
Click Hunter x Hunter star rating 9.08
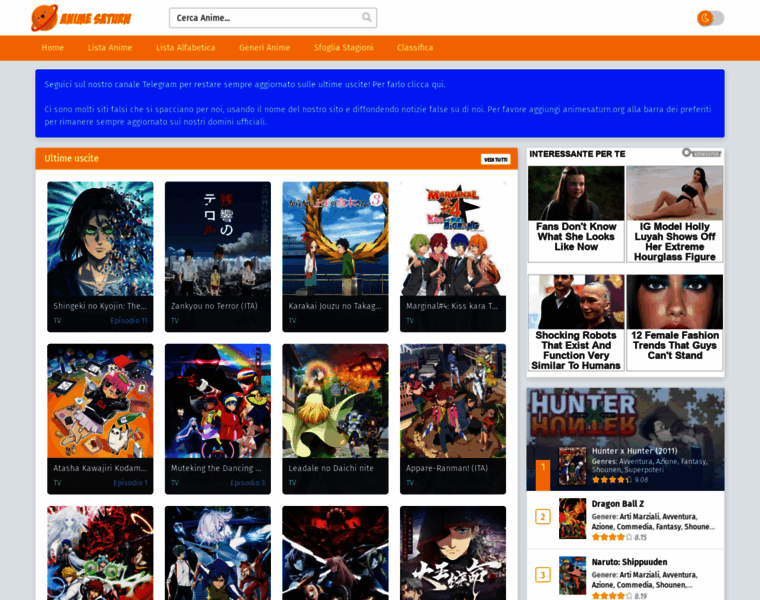[620, 480]
